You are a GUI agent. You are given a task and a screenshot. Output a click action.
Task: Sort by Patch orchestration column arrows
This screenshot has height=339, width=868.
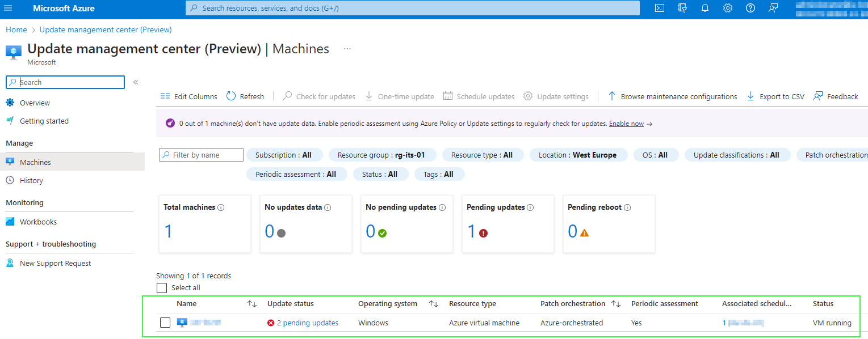click(616, 304)
